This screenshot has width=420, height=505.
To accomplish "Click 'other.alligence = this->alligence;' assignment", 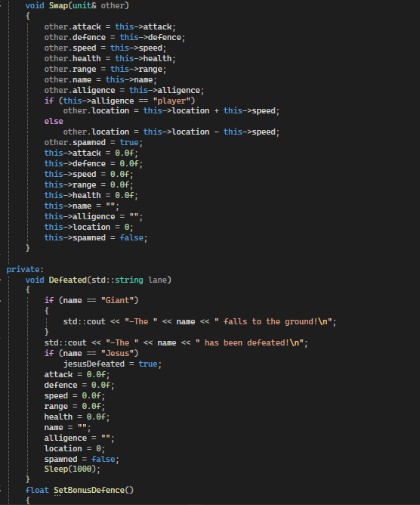I will (124, 90).
